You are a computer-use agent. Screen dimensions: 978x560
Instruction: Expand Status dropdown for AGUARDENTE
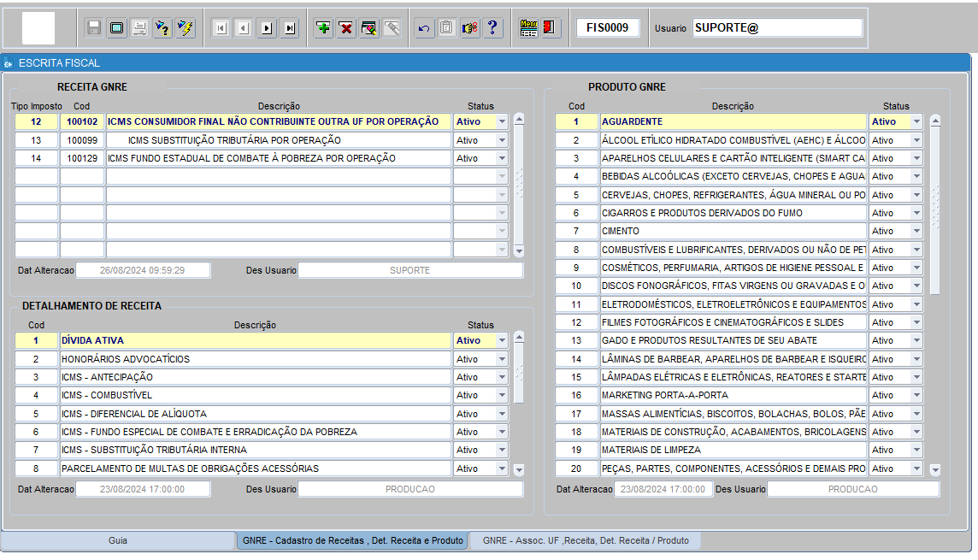[x=916, y=121]
